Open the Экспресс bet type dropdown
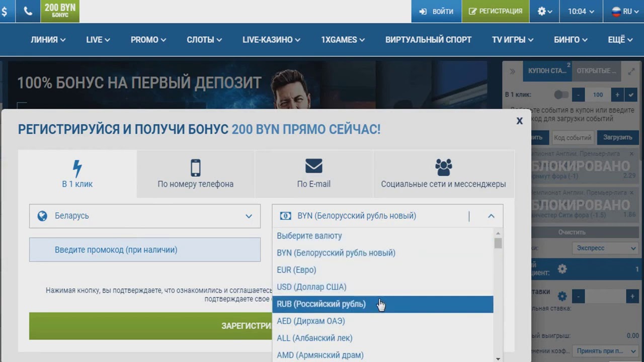The image size is (644, 362). 605,248
